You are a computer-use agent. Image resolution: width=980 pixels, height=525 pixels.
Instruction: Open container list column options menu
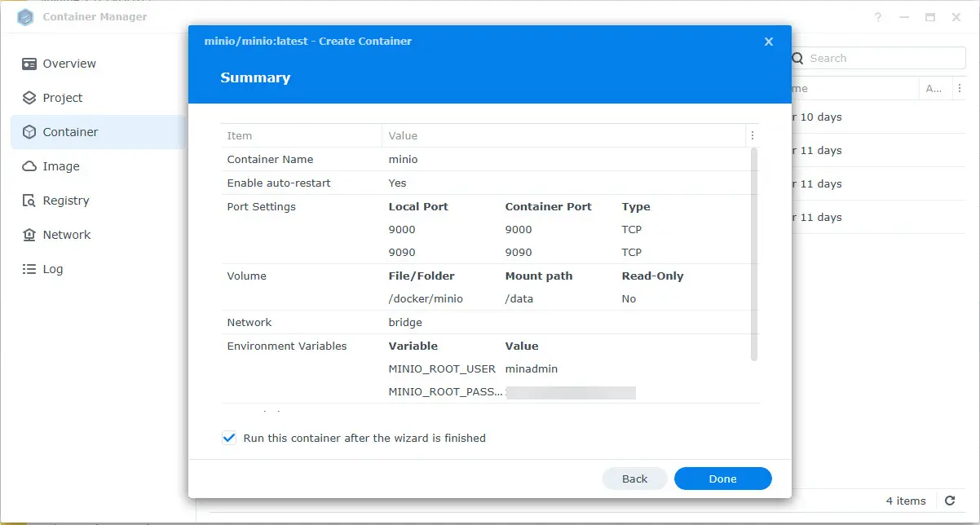959,88
